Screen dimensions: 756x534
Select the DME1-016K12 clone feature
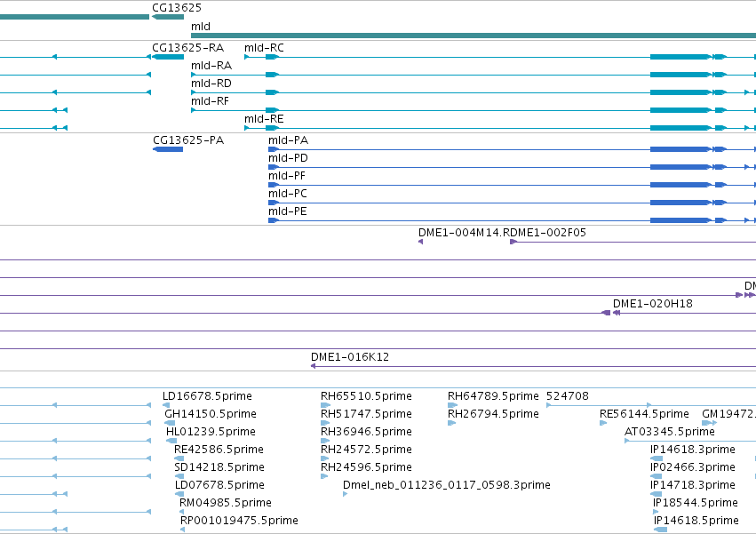pos(533,366)
